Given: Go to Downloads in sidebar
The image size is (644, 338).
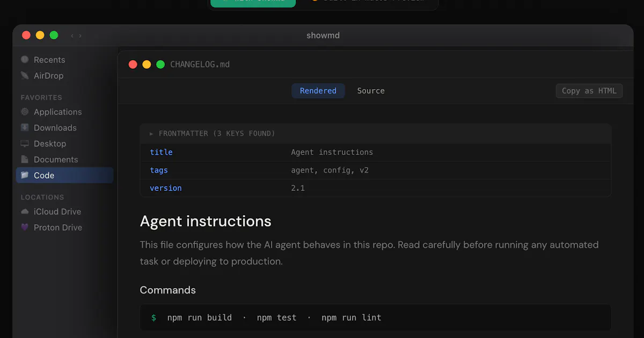Looking at the screenshot, I should 55,128.
